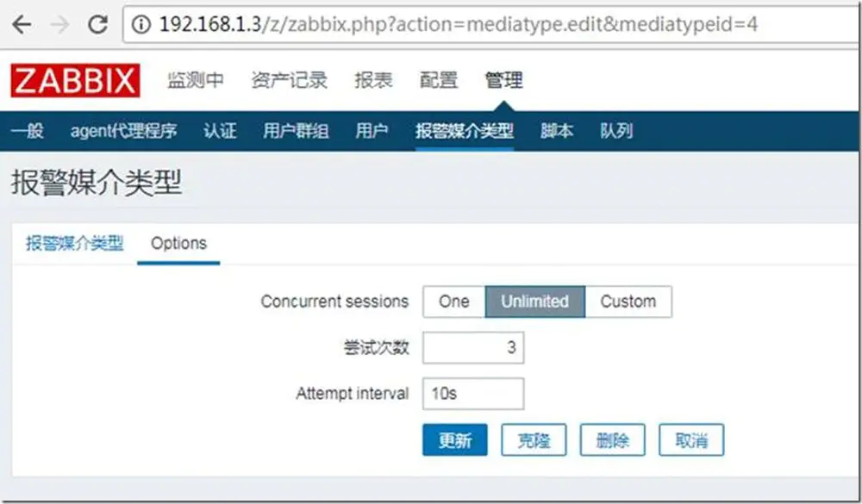This screenshot has width=862, height=504.
Task: Open the 监测中 top menu
Action: click(x=195, y=80)
